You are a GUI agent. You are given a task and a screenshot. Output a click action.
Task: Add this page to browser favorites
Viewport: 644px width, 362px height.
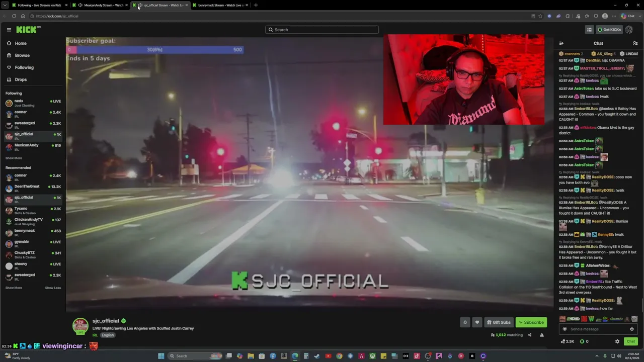(541, 16)
